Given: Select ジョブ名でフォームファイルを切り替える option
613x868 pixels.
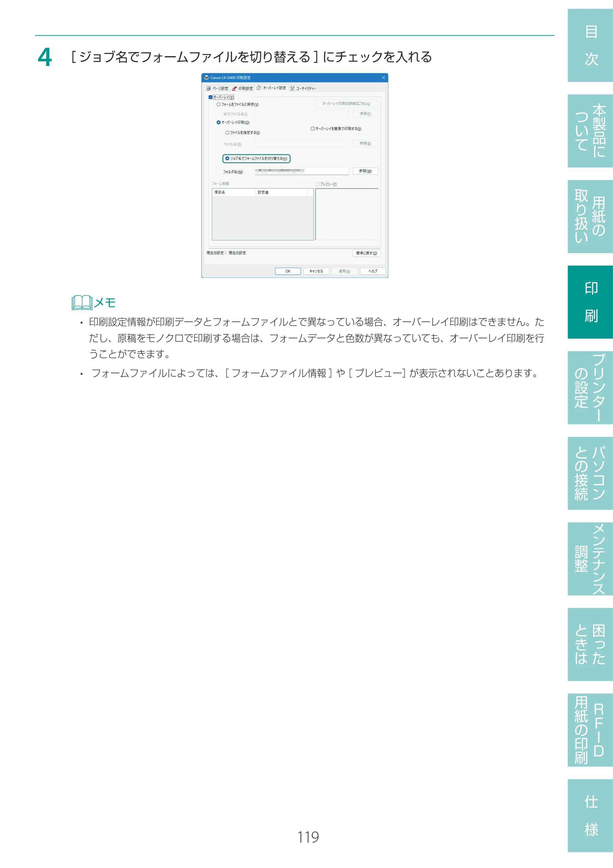Looking at the screenshot, I should pyautogui.click(x=227, y=158).
